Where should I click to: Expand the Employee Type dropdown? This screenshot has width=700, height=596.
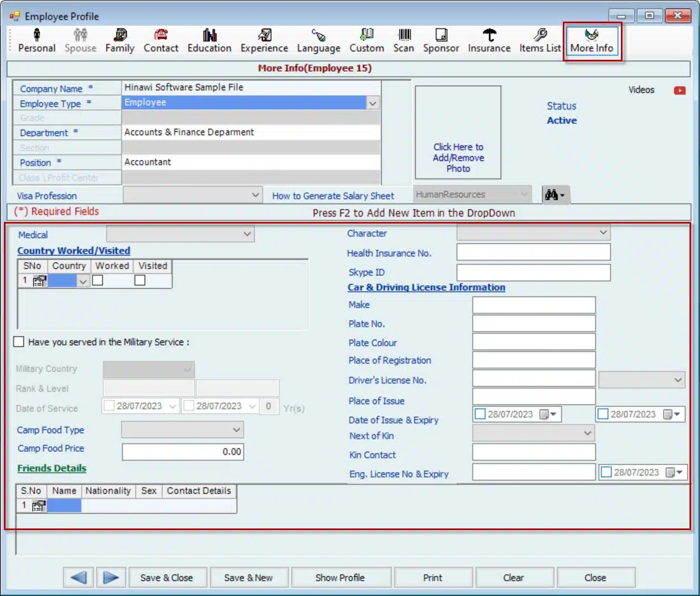(x=373, y=103)
